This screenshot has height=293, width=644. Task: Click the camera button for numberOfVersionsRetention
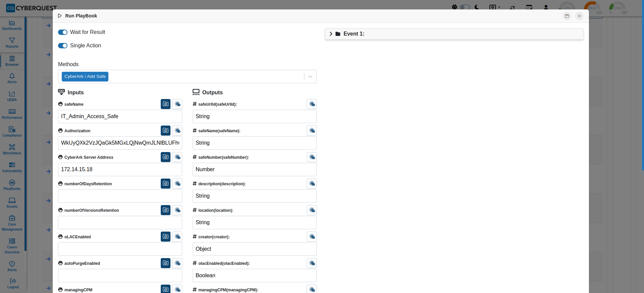click(x=166, y=210)
